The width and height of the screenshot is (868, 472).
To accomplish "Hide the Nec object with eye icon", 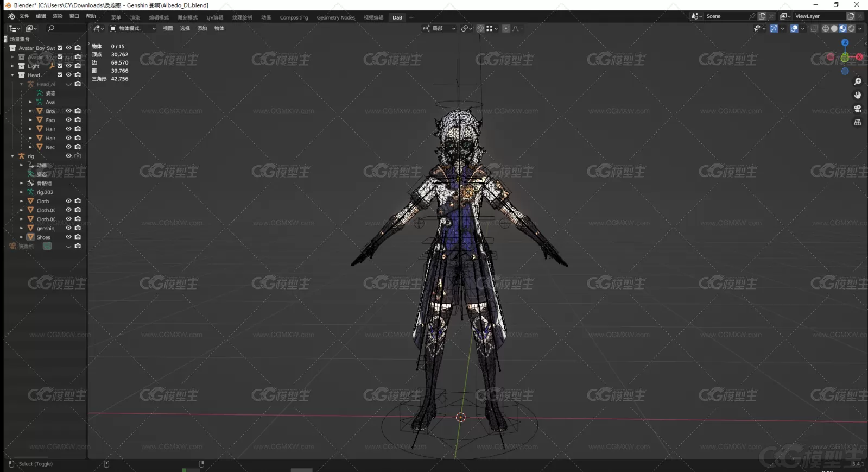I will [68, 147].
